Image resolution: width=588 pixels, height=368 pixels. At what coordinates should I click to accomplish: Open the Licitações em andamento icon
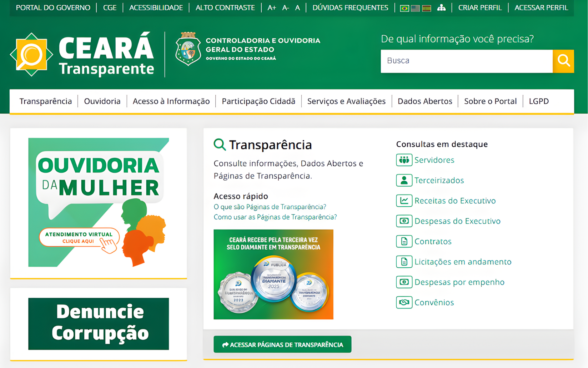[404, 262]
